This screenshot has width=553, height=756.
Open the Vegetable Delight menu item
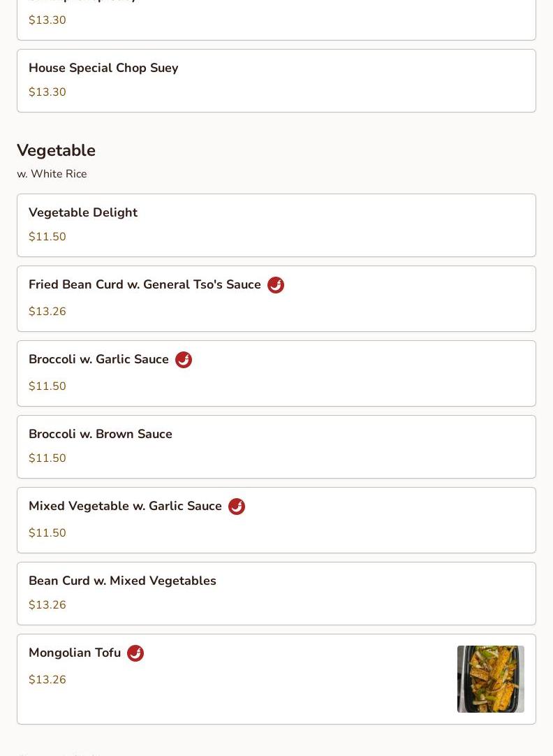pos(83,213)
